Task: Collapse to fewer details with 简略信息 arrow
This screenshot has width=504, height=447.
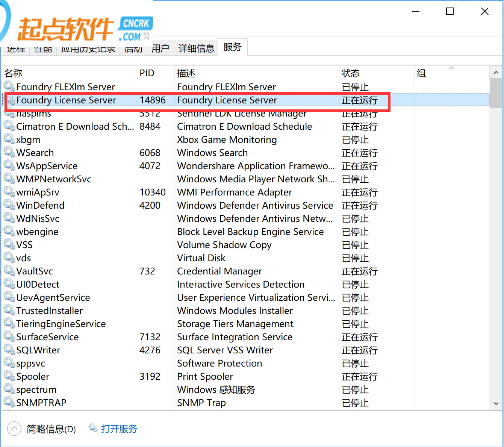Action: 14,429
